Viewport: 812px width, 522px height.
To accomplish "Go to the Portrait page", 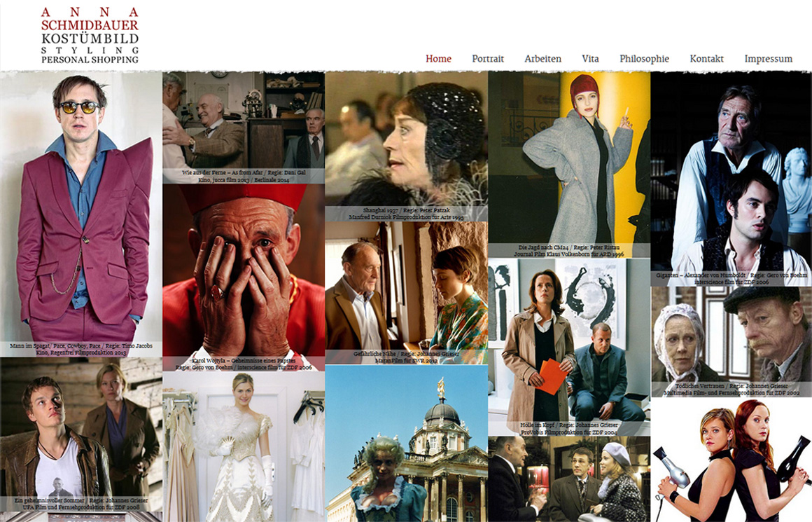I will coord(488,59).
